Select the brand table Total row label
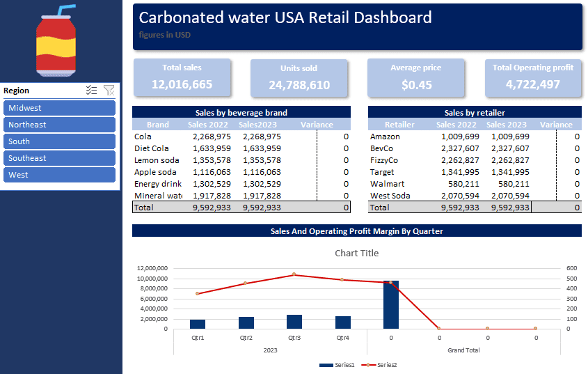 tap(143, 208)
